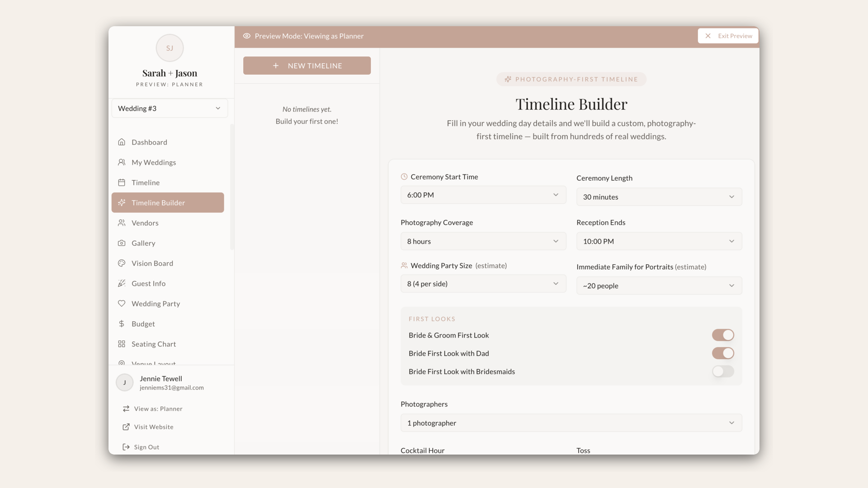Click the sidebar vertical scrollbar

[232, 187]
